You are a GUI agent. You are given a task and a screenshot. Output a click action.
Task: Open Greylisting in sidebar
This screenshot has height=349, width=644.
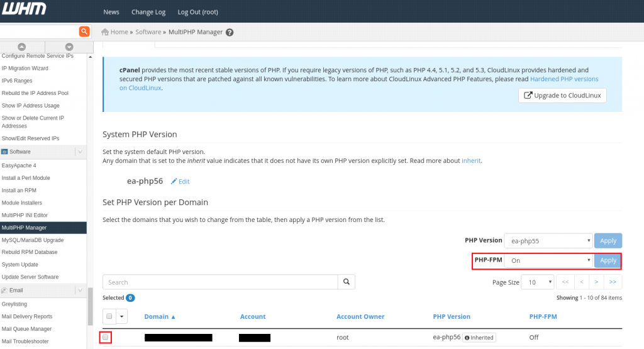click(x=14, y=304)
